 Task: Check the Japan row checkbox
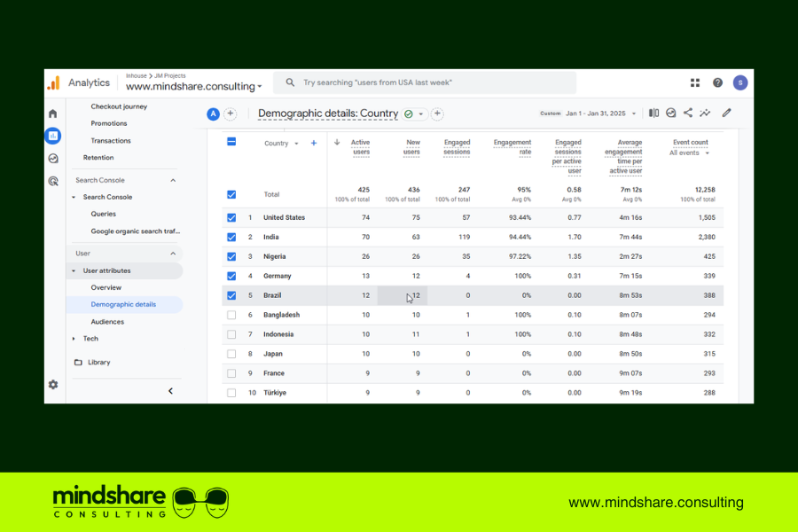(231, 354)
